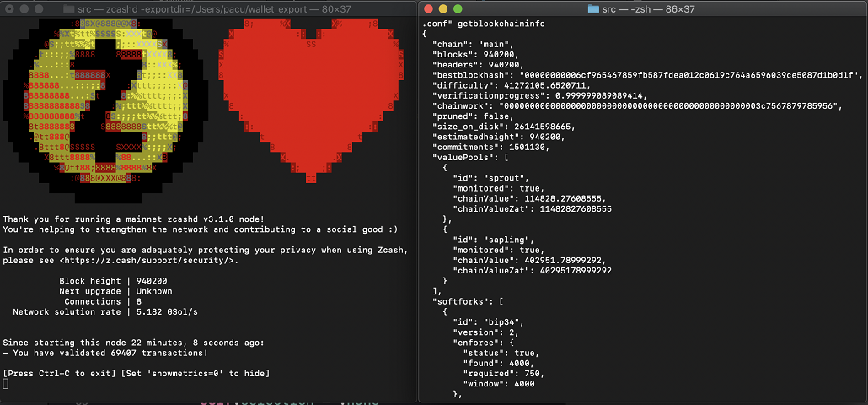This screenshot has height=405, width=868.
Task: Click the '"id": "sprout"' line
Action: 491,178
